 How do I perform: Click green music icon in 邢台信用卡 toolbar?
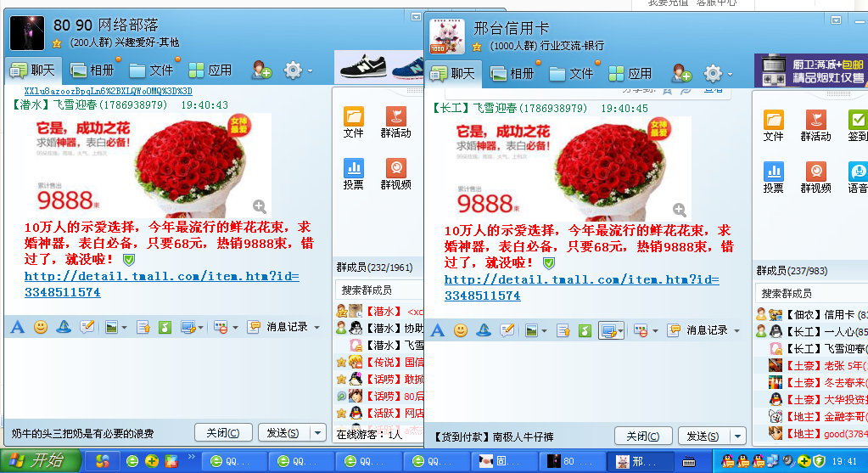585,330
